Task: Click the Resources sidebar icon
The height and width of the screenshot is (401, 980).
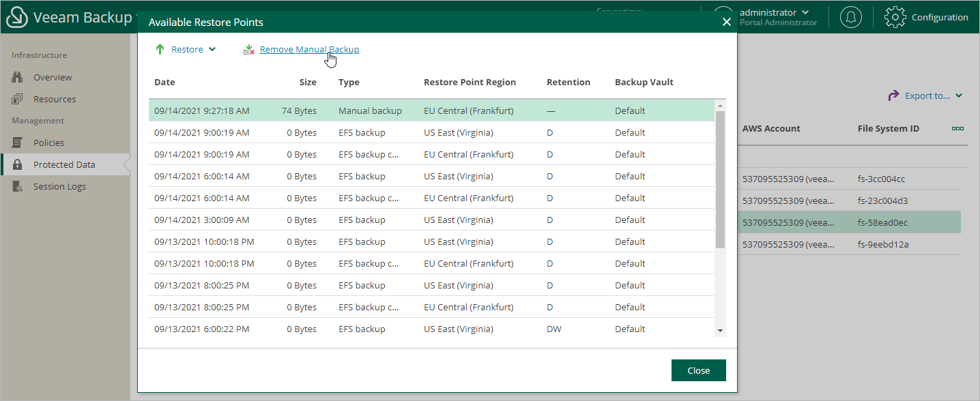Action: coord(18,99)
